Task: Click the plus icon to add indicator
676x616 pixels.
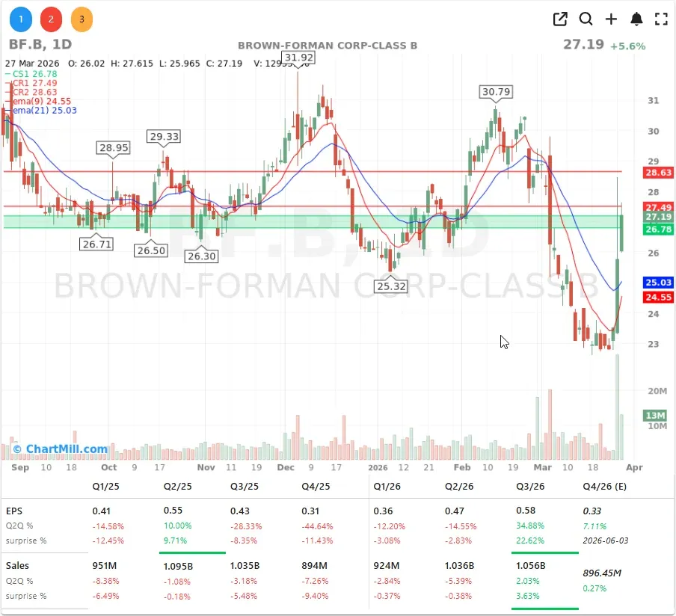Action: pyautogui.click(x=612, y=19)
